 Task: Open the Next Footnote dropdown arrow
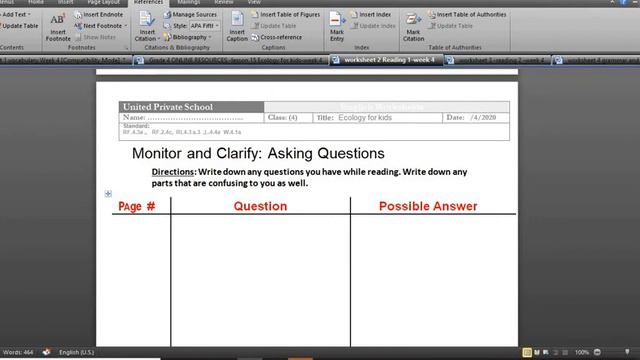point(125,26)
